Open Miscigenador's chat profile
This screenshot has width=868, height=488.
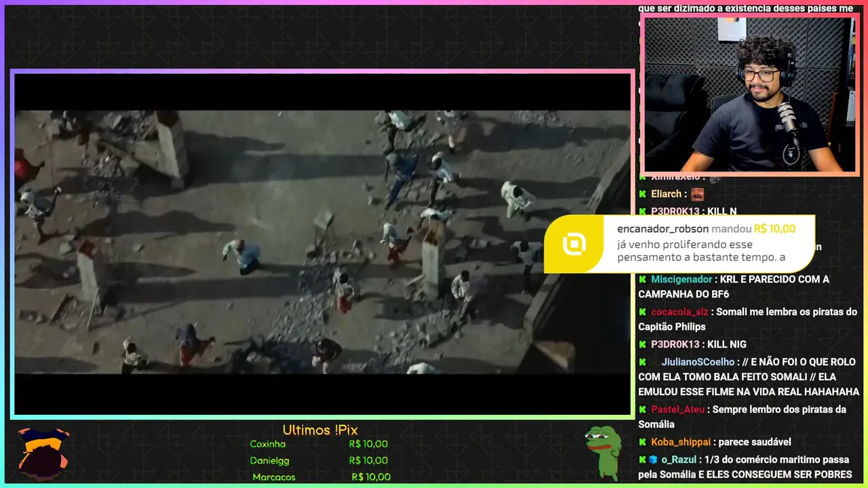[x=682, y=279]
